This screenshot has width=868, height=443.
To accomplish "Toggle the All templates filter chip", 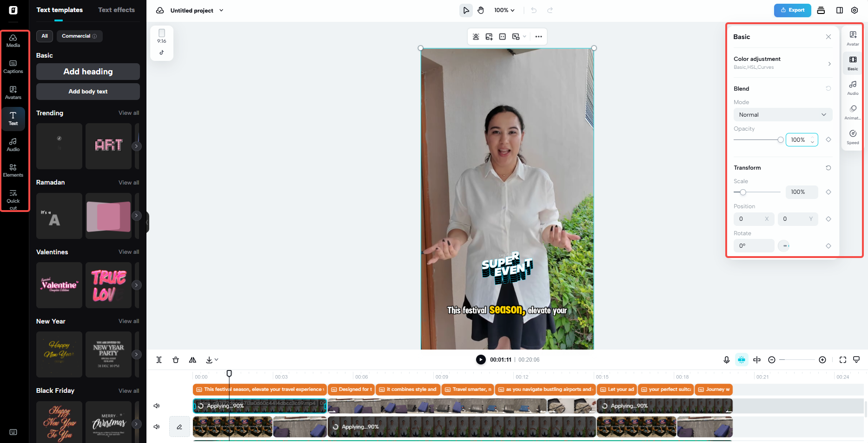I will tap(44, 36).
